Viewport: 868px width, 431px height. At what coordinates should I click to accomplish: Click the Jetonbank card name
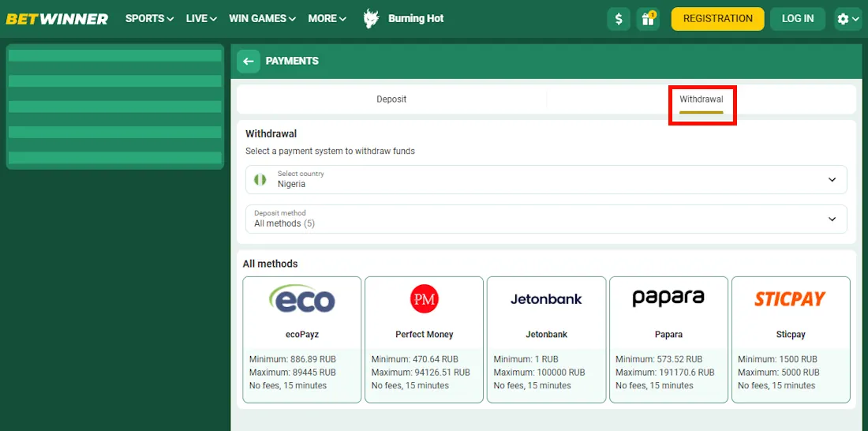[546, 335]
